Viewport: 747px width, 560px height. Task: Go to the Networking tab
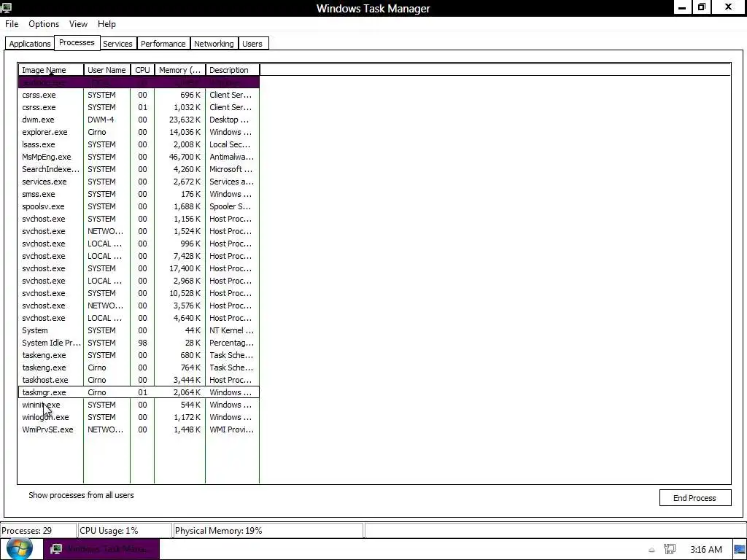[214, 43]
